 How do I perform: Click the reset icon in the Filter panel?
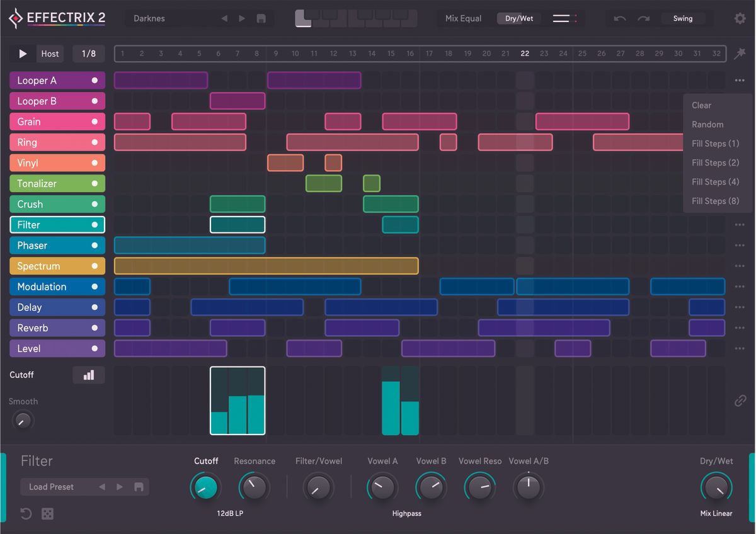(25, 514)
